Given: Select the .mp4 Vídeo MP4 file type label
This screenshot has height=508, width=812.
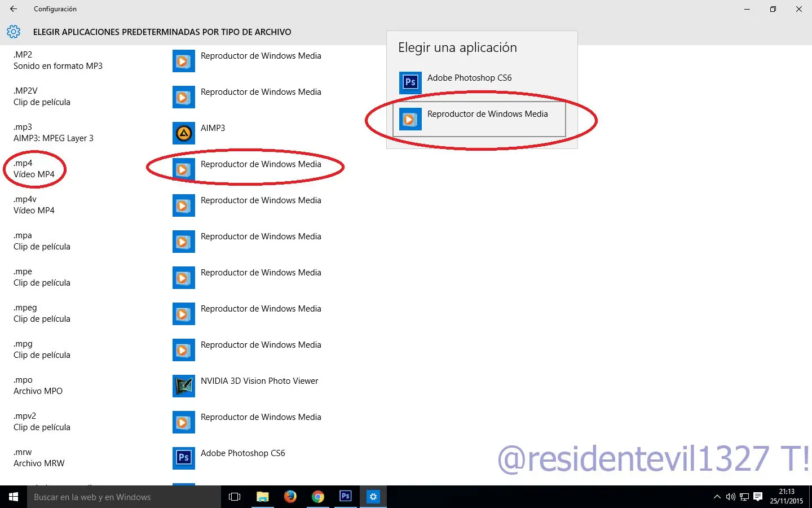Looking at the screenshot, I should tap(34, 169).
